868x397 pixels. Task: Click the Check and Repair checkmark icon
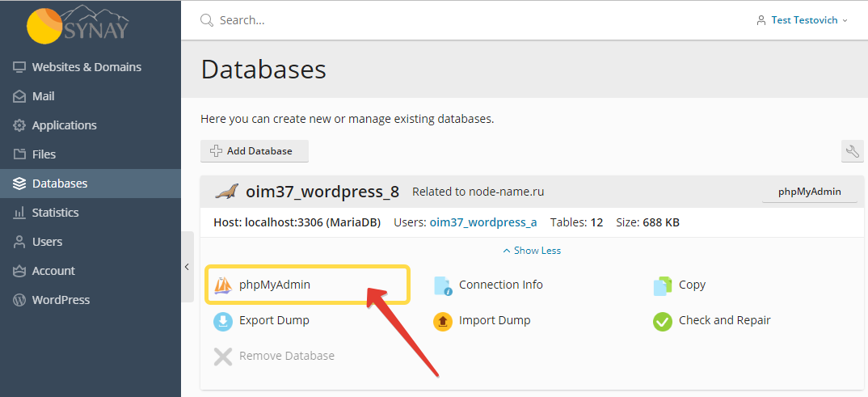662,321
